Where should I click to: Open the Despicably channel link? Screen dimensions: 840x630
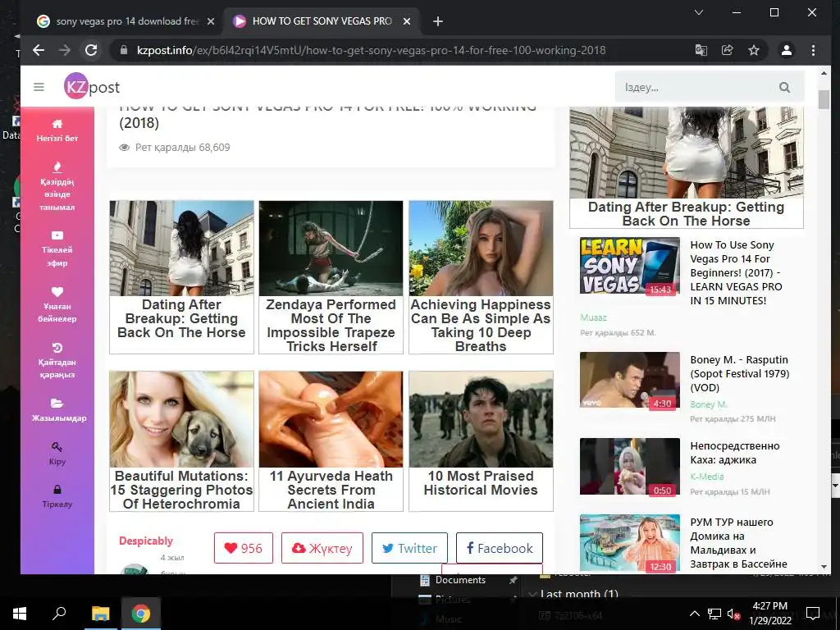[146, 541]
